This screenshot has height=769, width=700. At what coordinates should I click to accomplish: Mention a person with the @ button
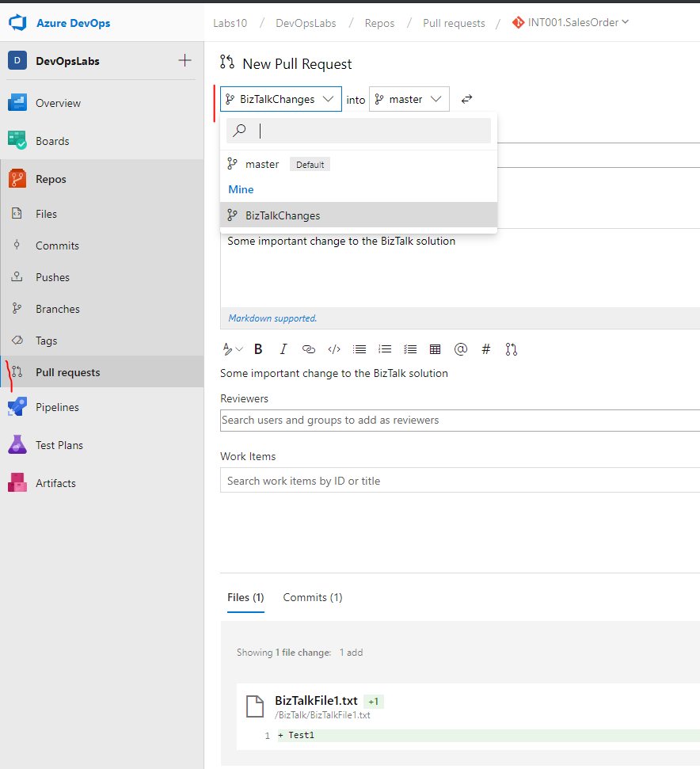tap(461, 349)
